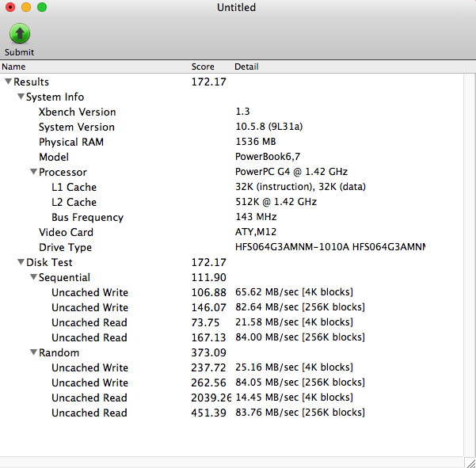Select the Xbench Version row
Viewport: 476px width, 468px height.
pos(231,112)
